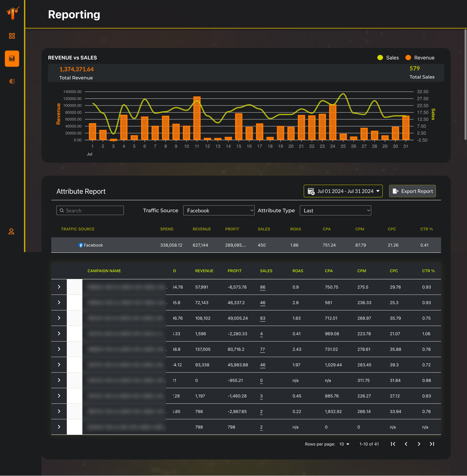This screenshot has width=467, height=476.
Task: Click the app logo at top left
Action: click(13, 13)
